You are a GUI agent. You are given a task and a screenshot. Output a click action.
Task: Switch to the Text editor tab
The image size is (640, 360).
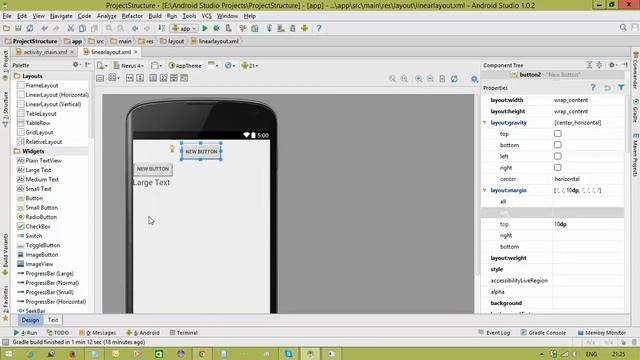(53, 320)
